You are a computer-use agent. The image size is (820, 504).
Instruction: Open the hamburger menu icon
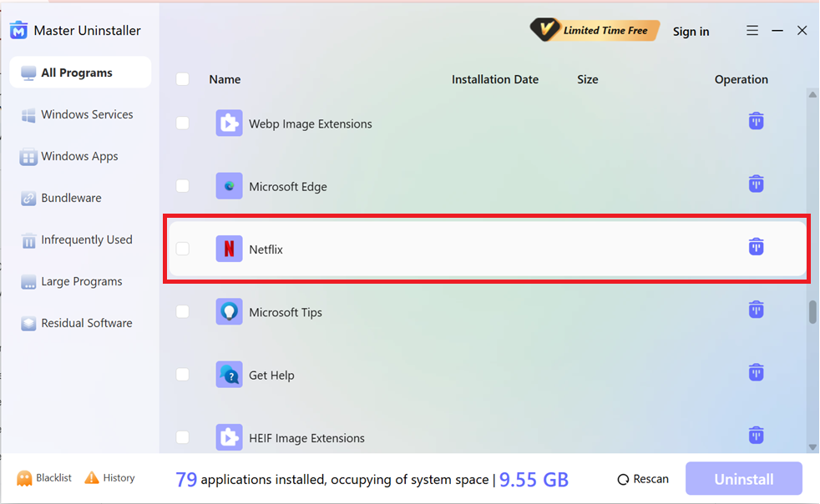tap(752, 31)
